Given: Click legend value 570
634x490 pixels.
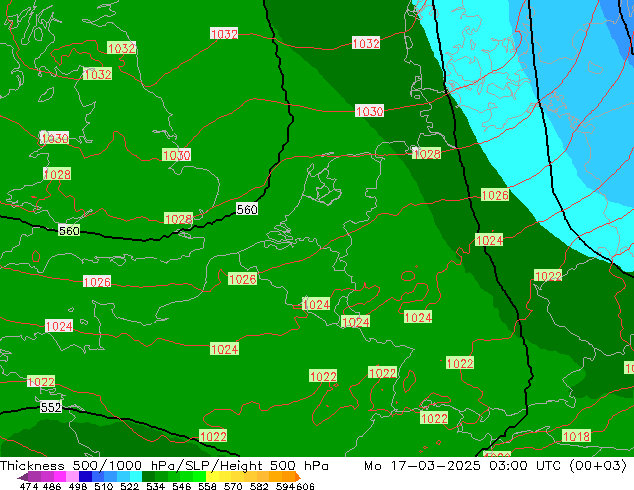Looking at the screenshot, I should pyautogui.click(x=233, y=486).
